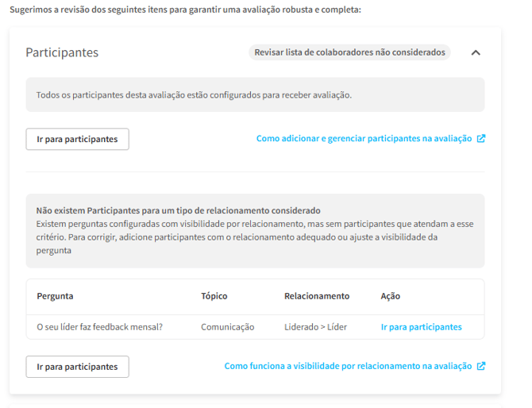The image size is (532, 408).
Task: Click the 'Liderado > Líder' relationship cell
Action: coord(315,326)
